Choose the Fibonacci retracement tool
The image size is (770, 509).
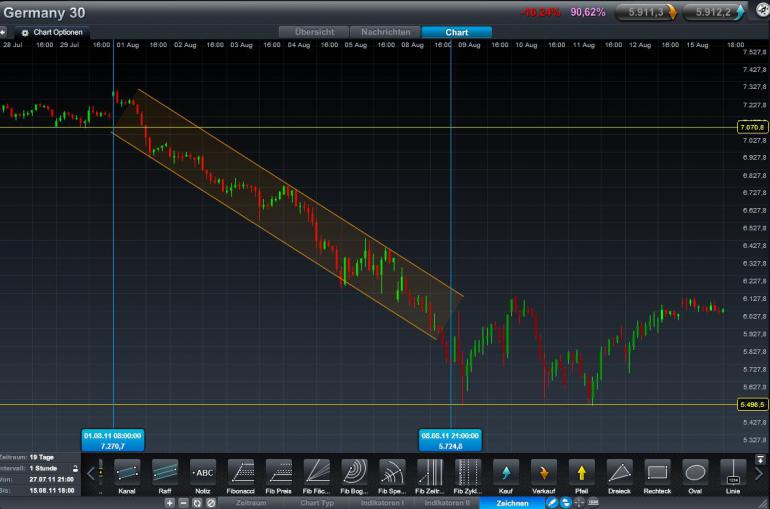[241, 477]
